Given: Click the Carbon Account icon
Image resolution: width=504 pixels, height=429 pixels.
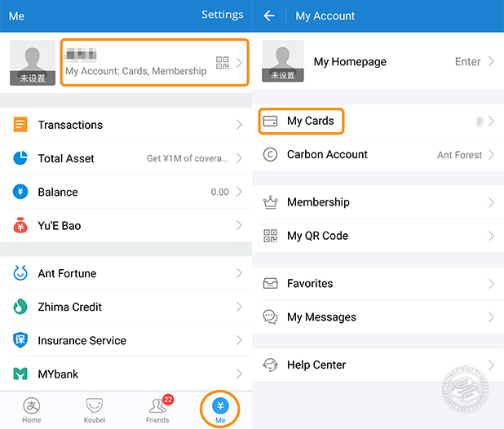Looking at the screenshot, I should click(271, 154).
